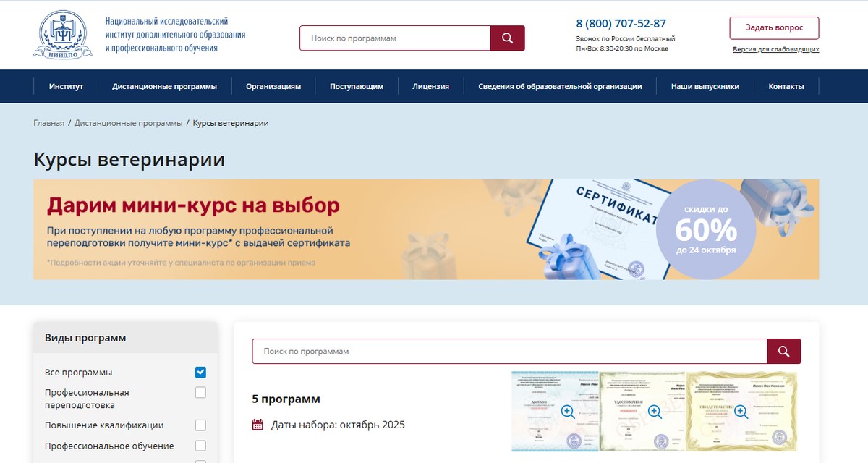Click the header search magnifier button
The height and width of the screenshot is (463, 868).
click(x=507, y=38)
